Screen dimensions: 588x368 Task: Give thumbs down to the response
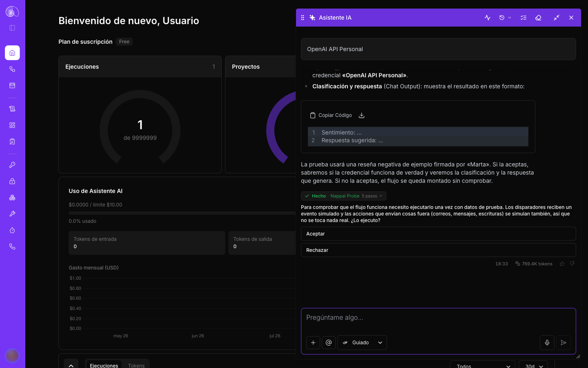click(572, 264)
